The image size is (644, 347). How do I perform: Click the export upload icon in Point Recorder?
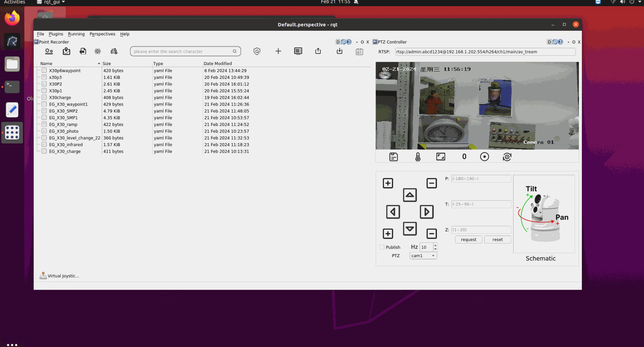(318, 52)
